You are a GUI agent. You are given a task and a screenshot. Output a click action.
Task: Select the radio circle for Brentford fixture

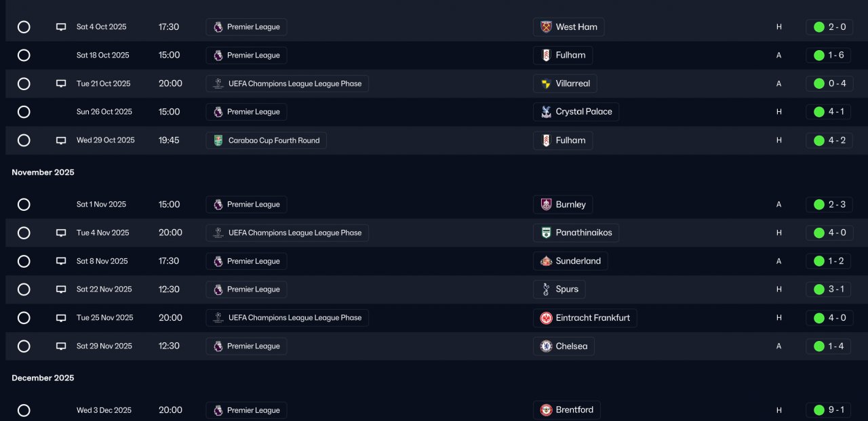pos(24,410)
